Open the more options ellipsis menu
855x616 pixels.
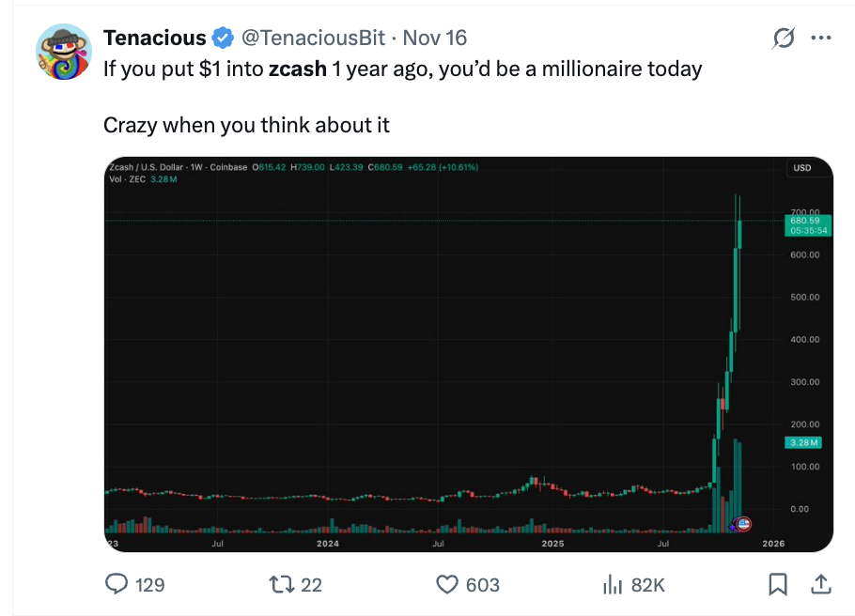pyautogui.click(x=822, y=37)
